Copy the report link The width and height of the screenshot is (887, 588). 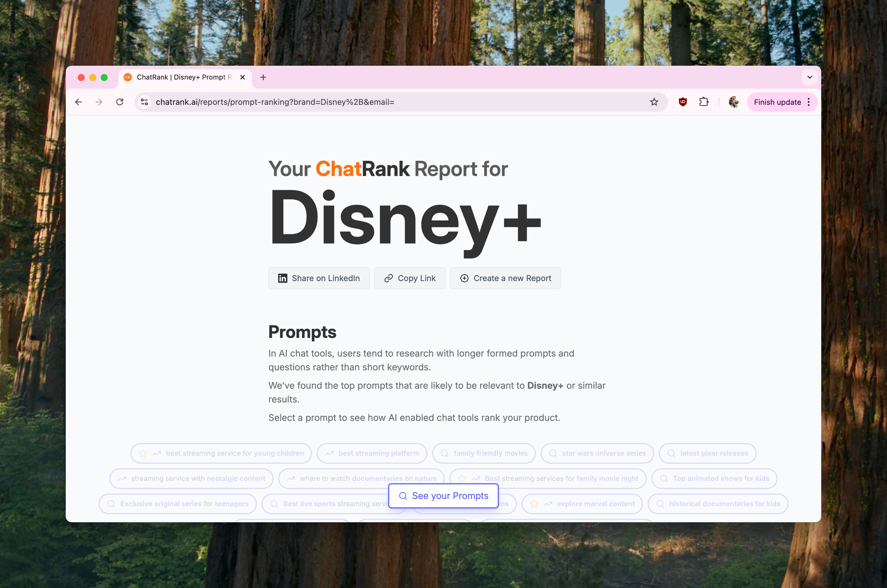410,278
